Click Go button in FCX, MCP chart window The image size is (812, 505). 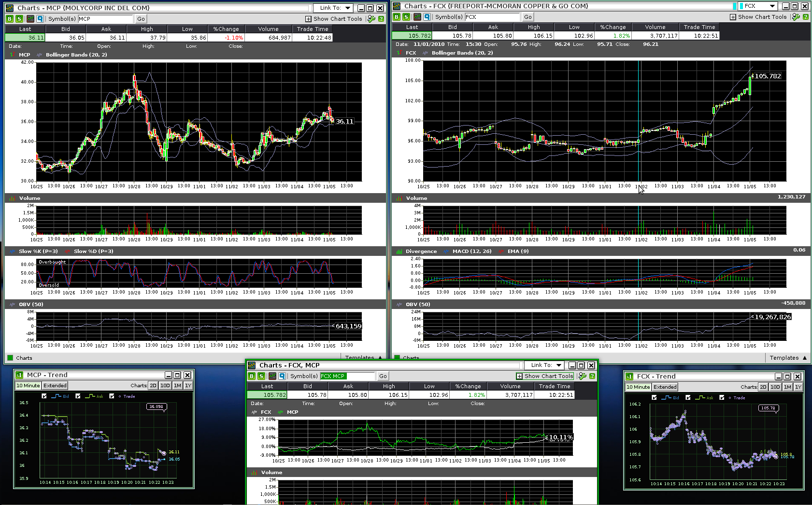(x=383, y=376)
